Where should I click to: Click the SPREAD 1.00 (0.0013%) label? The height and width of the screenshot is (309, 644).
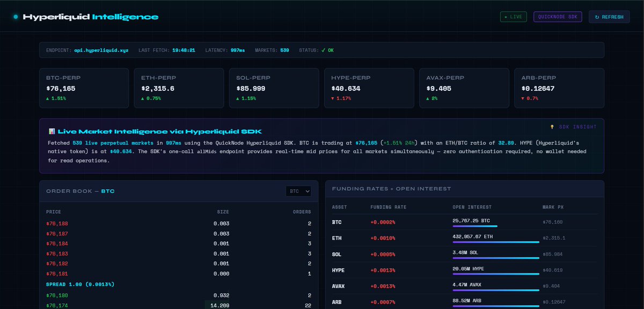(80, 284)
